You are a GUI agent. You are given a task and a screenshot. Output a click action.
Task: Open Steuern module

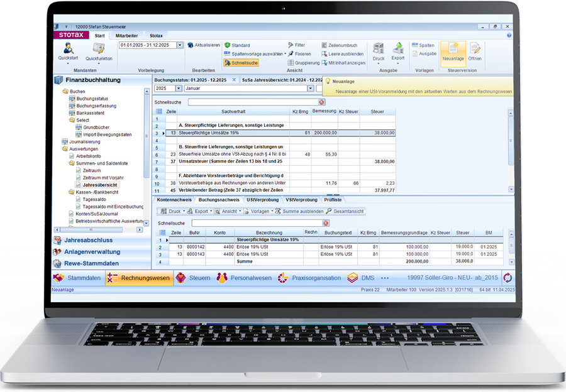pos(193,278)
